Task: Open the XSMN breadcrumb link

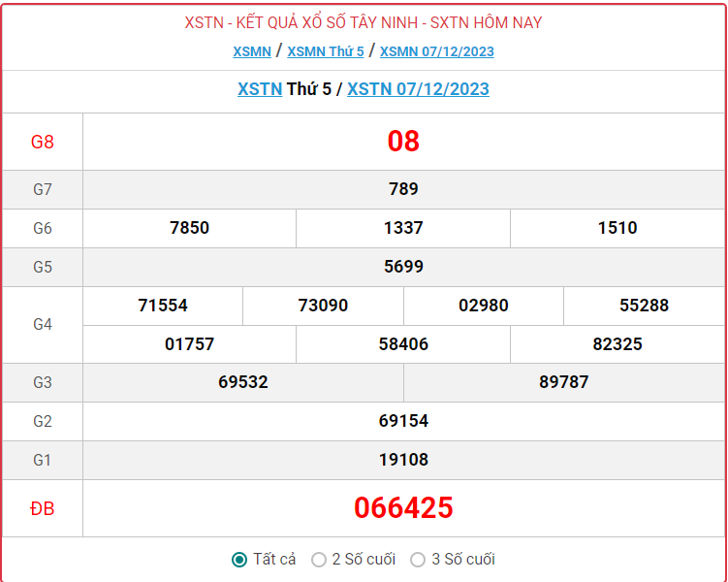Action: point(252,51)
